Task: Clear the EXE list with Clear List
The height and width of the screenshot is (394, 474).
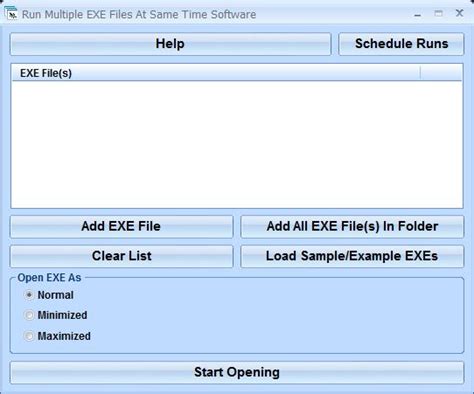Action: (121, 256)
